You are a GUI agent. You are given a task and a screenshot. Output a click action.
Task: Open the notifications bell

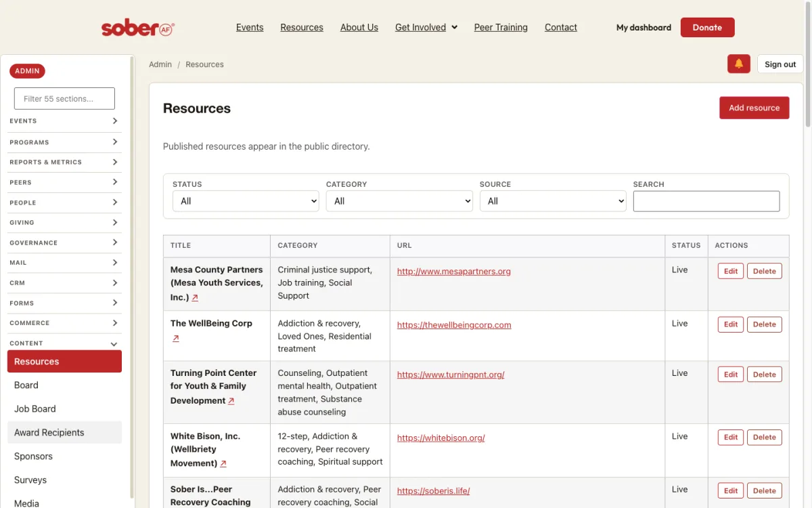[x=739, y=64]
